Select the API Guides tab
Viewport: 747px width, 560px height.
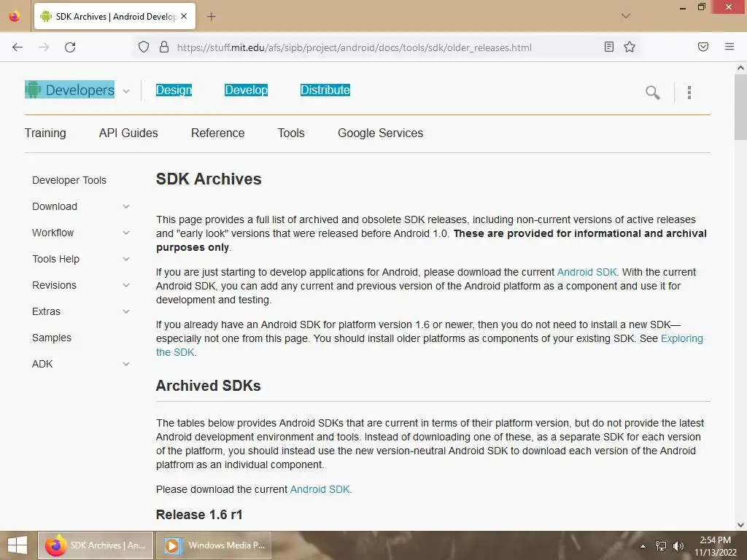128,133
